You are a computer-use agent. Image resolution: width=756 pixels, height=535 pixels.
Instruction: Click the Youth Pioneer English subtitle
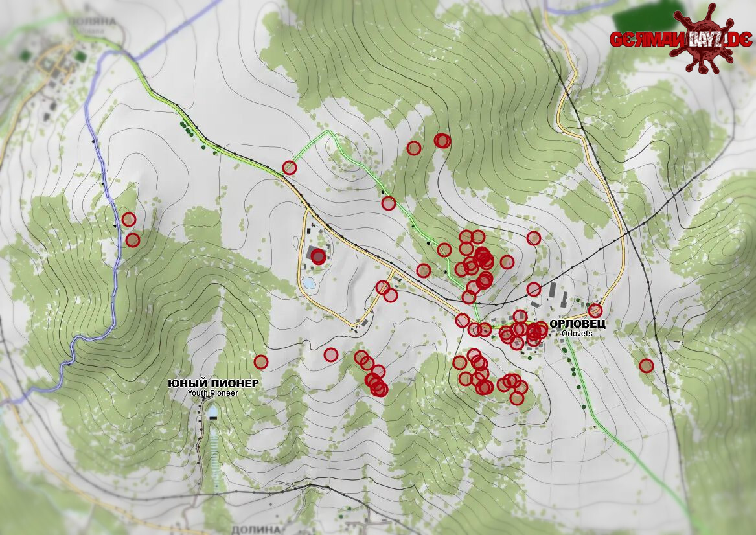click(x=213, y=393)
